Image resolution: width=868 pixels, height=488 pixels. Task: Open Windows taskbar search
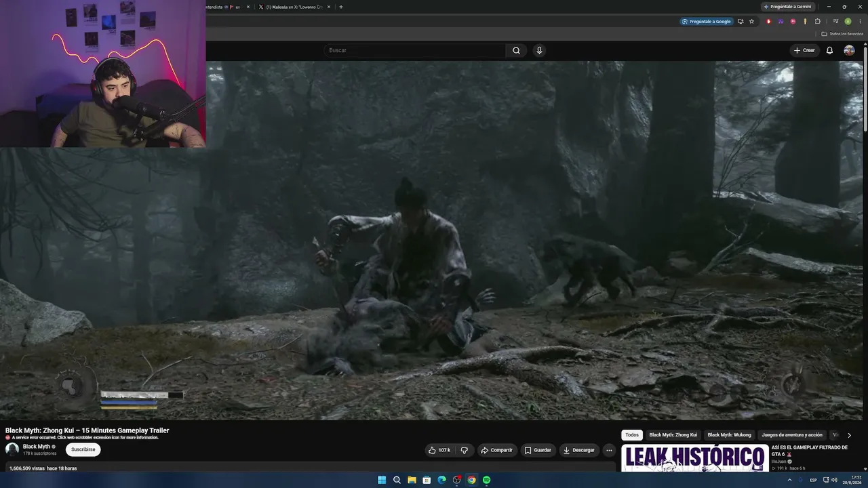(x=397, y=480)
